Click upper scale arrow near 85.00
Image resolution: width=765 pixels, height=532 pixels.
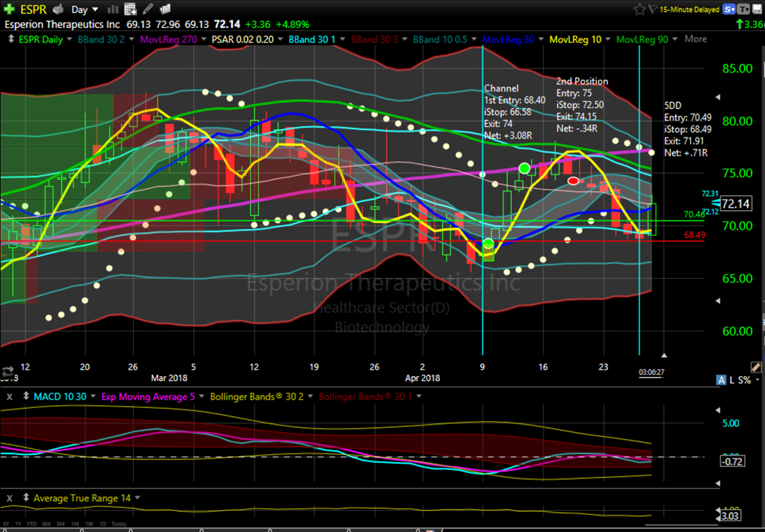pyautogui.click(x=717, y=97)
